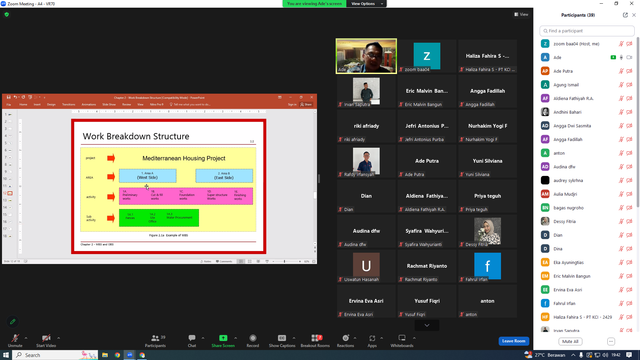The width and height of the screenshot is (640, 360).
Task: Click the Leave Room button
Action: pos(513,341)
